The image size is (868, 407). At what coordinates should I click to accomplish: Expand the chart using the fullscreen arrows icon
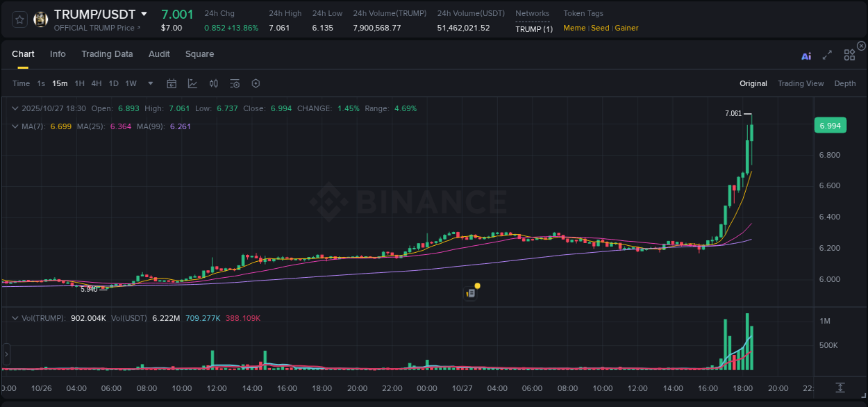[x=826, y=56]
